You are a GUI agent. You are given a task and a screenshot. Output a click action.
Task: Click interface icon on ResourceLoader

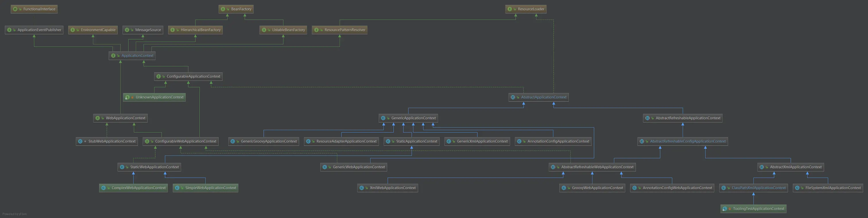point(510,9)
